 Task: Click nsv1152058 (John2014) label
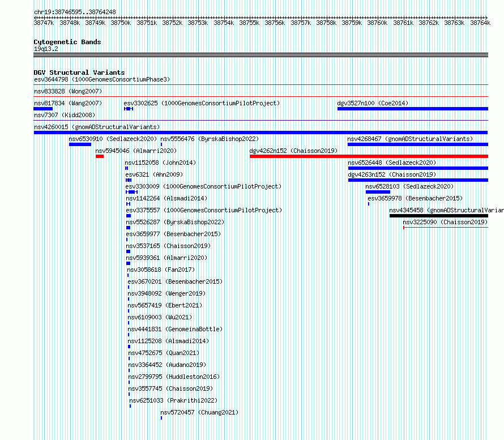(160, 163)
